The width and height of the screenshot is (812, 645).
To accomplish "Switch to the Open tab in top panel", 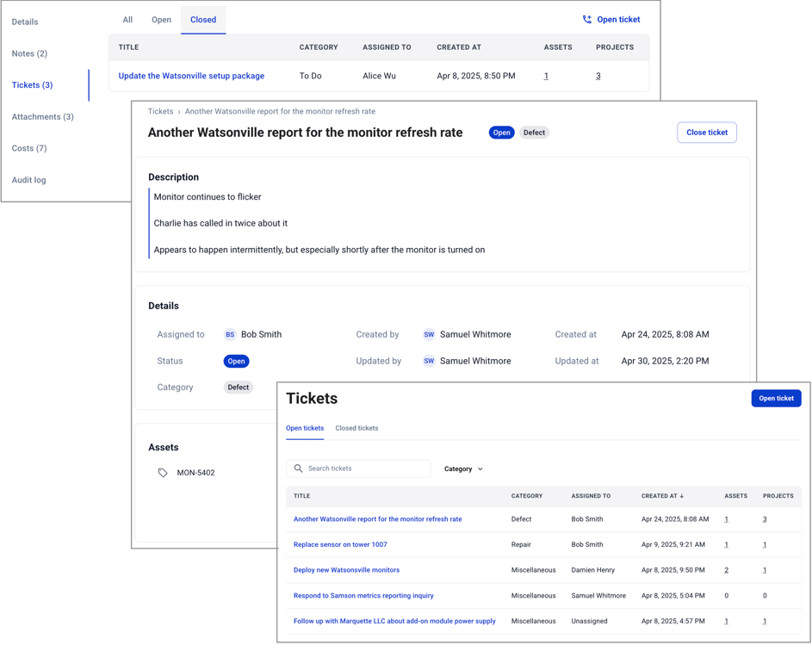I will (161, 20).
